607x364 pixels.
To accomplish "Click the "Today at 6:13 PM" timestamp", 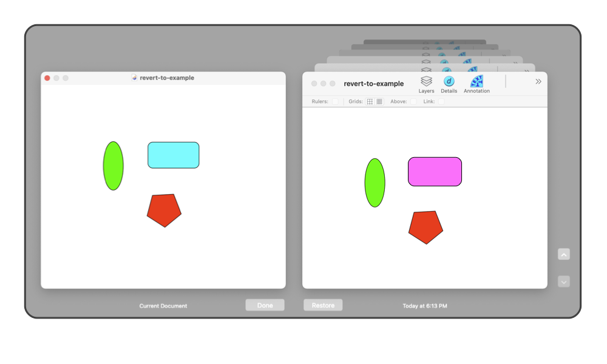I will click(425, 306).
